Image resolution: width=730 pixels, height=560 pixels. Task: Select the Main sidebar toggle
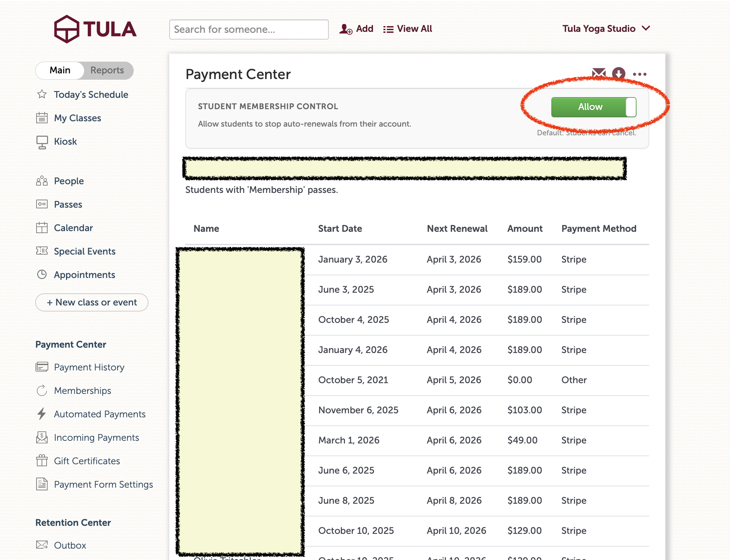tap(60, 70)
